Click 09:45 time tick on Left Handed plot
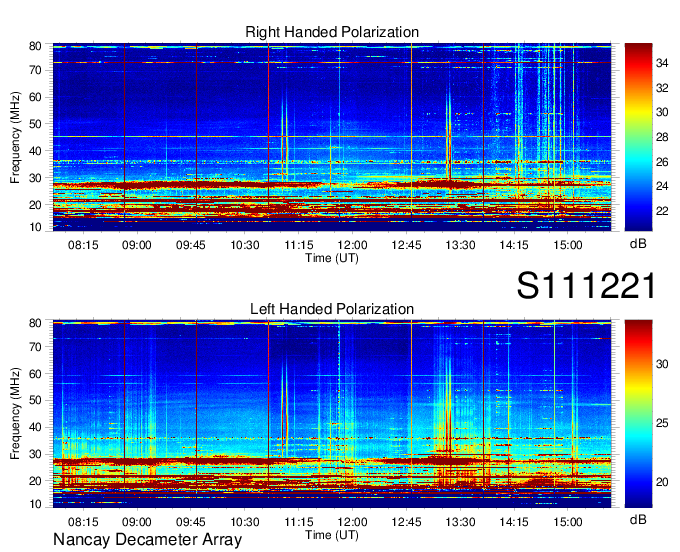Screen dimensions: 680x552 (x=190, y=522)
